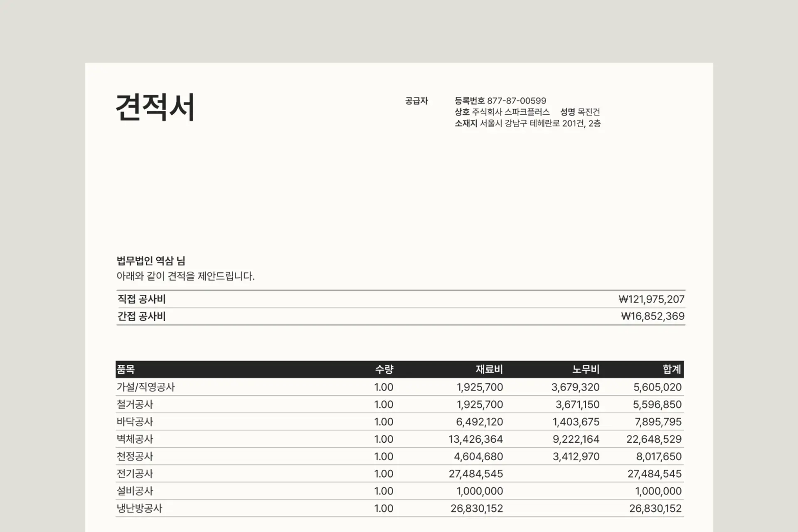Click the 수량 column header
The image size is (798, 532).
click(384, 369)
